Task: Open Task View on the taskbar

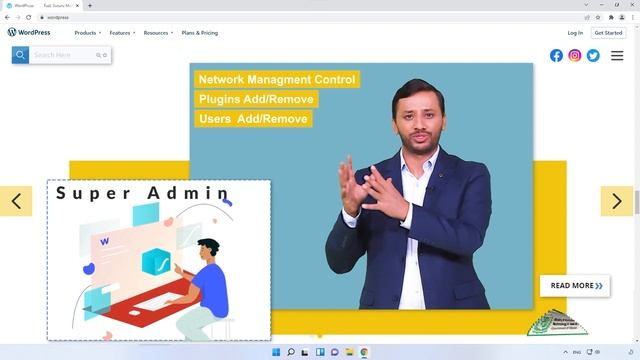Action: 305,352
